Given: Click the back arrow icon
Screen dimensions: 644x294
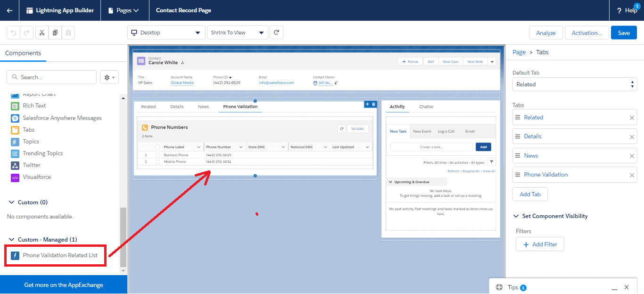Looking at the screenshot, I should [9, 10].
